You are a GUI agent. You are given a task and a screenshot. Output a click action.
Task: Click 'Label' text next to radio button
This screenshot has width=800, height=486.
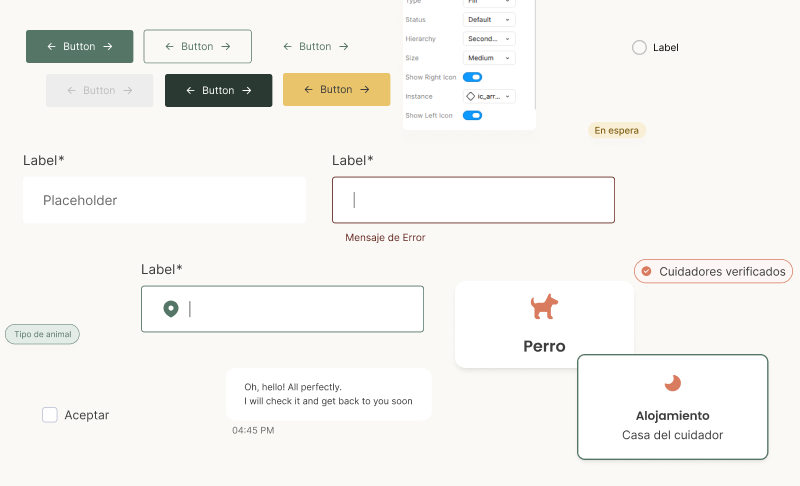click(x=665, y=47)
